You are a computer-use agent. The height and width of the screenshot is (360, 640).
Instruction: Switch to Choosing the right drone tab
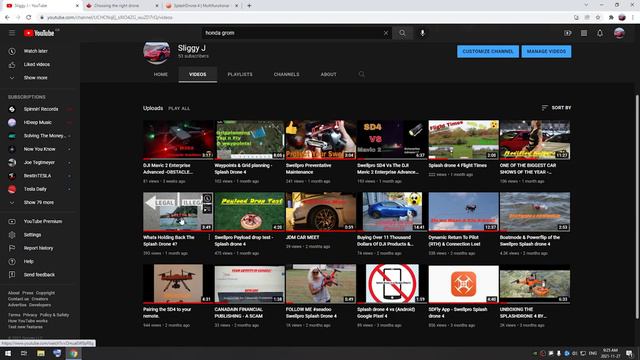(x=122, y=6)
